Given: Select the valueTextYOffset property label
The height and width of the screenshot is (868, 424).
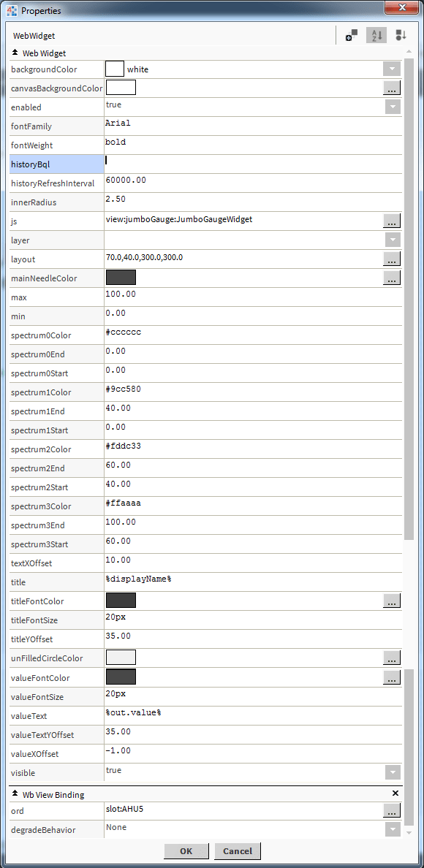Looking at the screenshot, I should point(56,734).
